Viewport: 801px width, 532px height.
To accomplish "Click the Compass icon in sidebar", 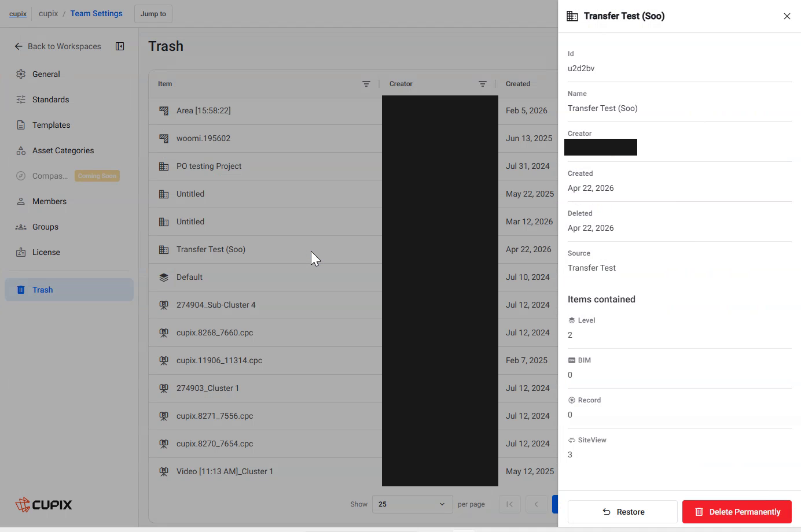I will click(x=21, y=176).
